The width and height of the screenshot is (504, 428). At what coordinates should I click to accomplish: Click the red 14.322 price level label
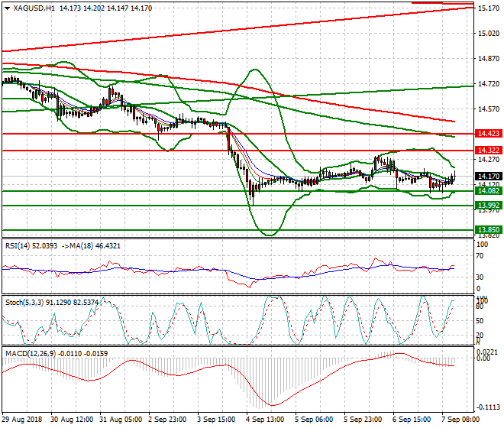point(488,151)
